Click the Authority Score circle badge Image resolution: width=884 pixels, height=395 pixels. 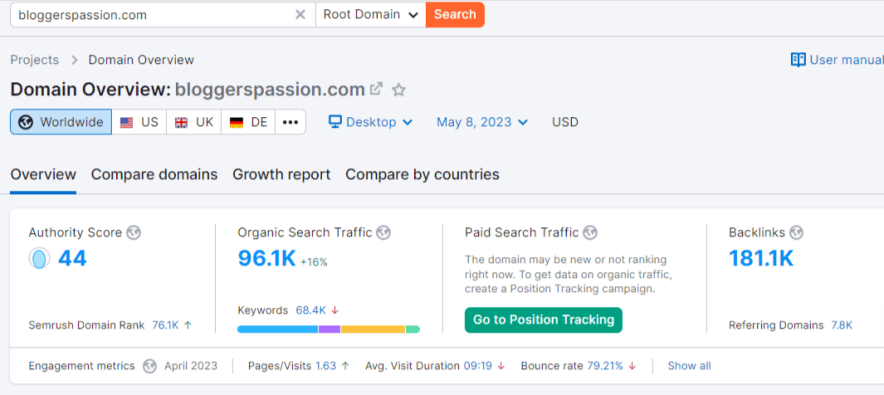(x=39, y=259)
